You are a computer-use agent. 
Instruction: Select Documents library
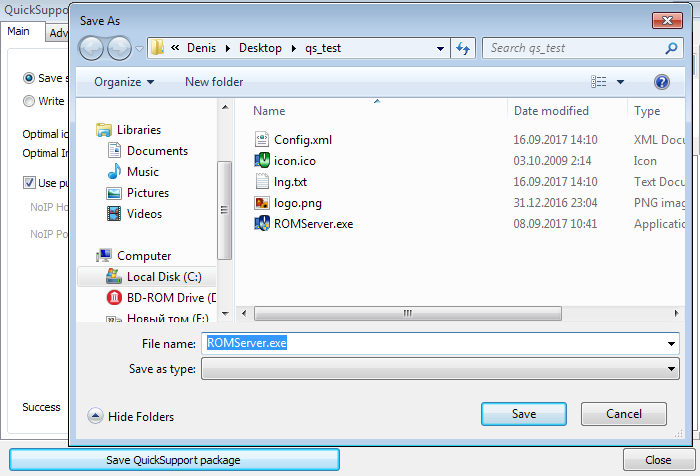coord(157,151)
